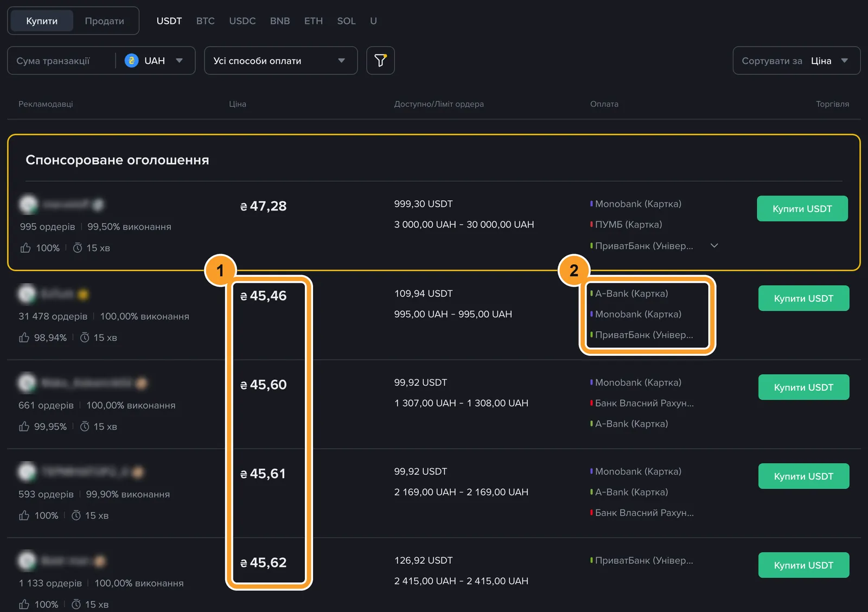Viewport: 868px width, 612px height.
Task: Click thumbs-up icon in sponsored ad row
Action: coord(25,248)
